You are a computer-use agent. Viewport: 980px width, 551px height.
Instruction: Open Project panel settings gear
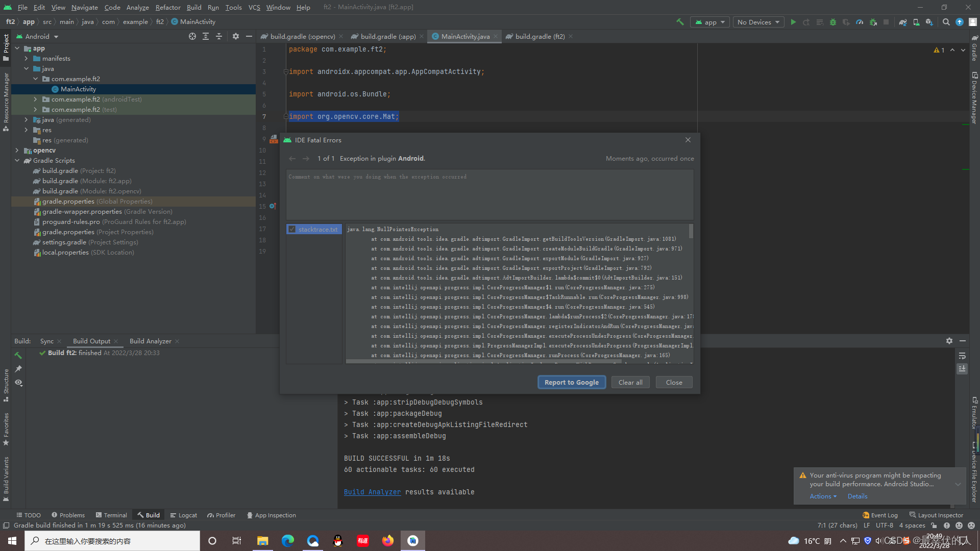point(235,36)
